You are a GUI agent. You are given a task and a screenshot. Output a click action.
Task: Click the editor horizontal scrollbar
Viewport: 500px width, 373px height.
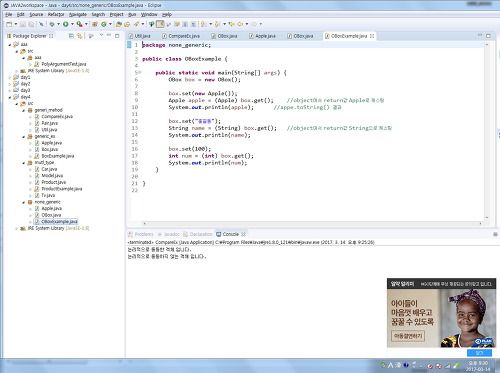point(312,223)
